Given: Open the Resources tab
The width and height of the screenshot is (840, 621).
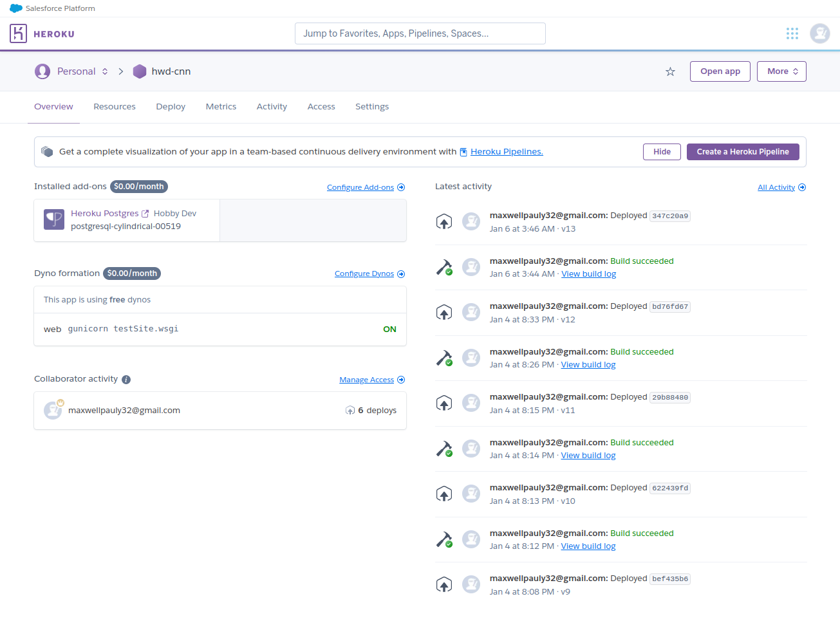Looking at the screenshot, I should (115, 107).
